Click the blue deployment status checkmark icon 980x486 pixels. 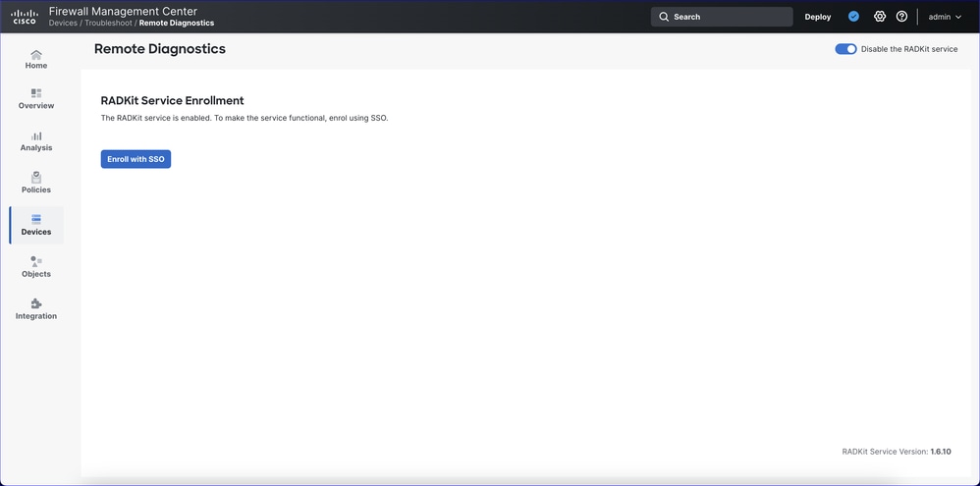click(x=853, y=17)
